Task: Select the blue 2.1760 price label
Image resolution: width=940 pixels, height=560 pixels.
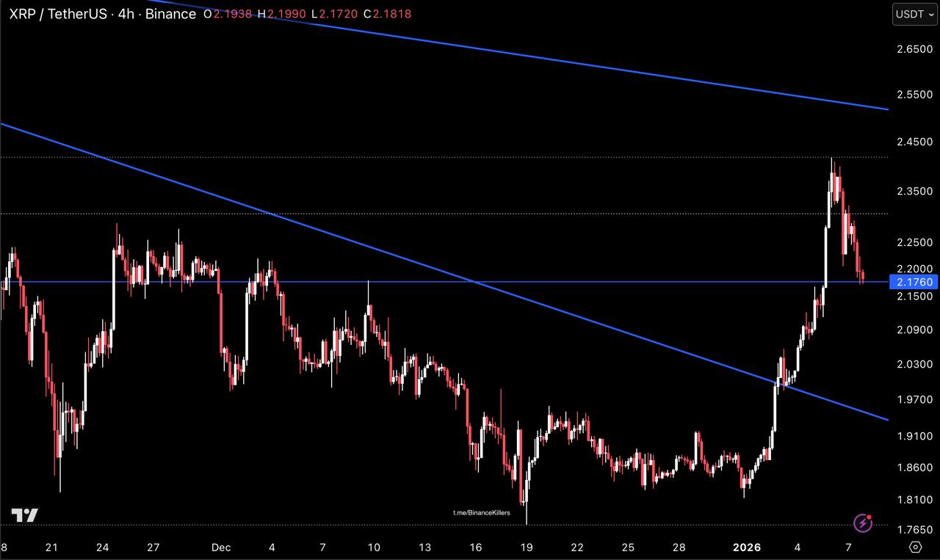Action: (914, 282)
